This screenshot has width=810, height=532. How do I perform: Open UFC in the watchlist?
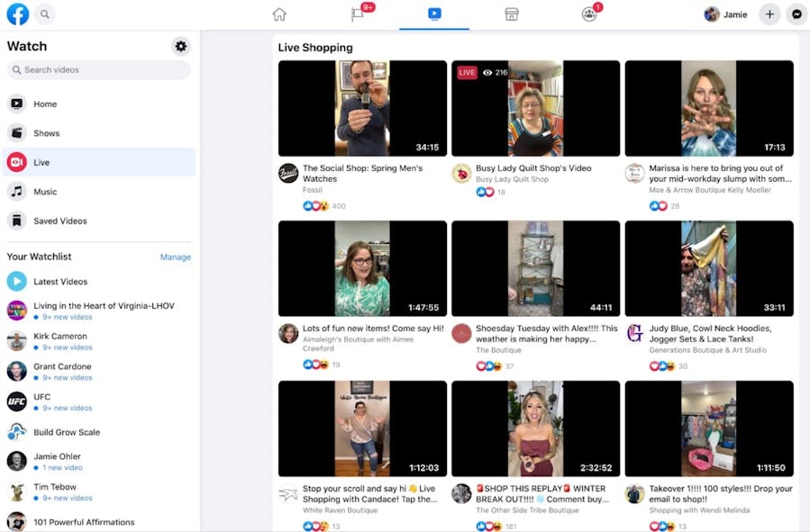click(x=41, y=397)
